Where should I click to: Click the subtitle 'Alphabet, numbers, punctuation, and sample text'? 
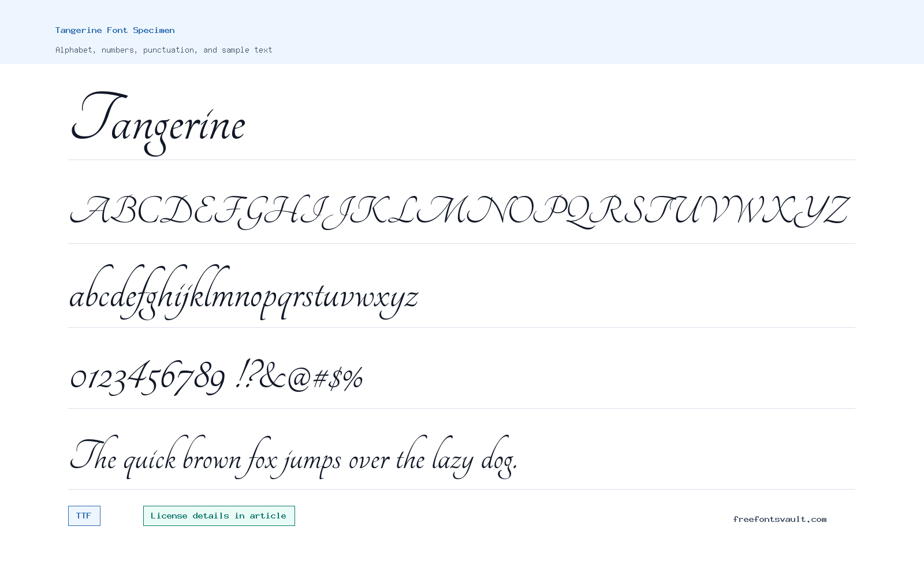(164, 50)
